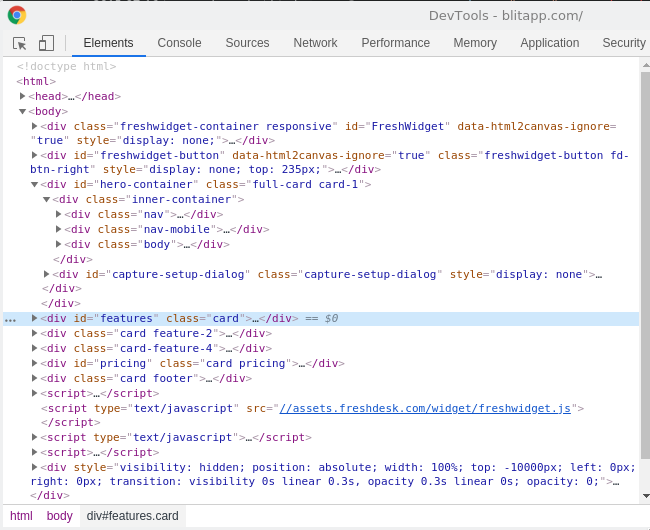
Task: Open the Application tab
Action: (x=549, y=43)
